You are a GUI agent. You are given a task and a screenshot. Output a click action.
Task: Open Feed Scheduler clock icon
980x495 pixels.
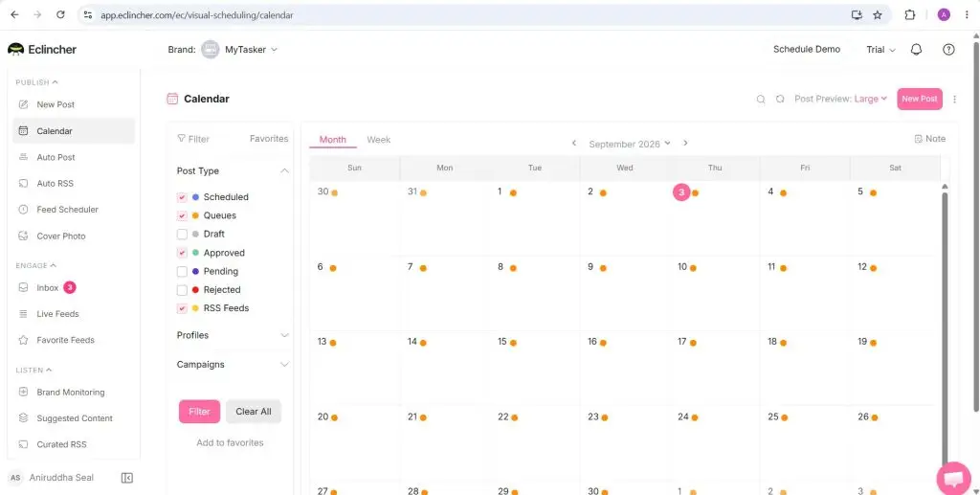(23, 210)
